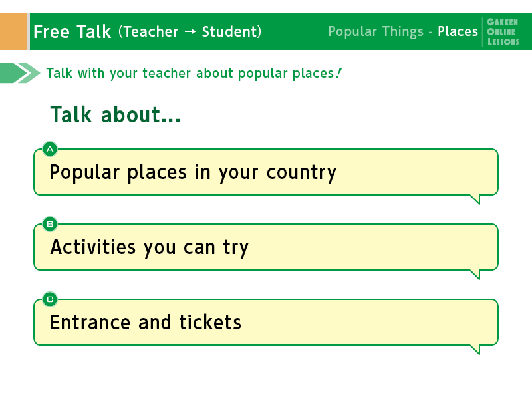Click the arrow between Teacher and Student
Image resolution: width=532 pixels, height=399 pixels.
tap(190, 31)
